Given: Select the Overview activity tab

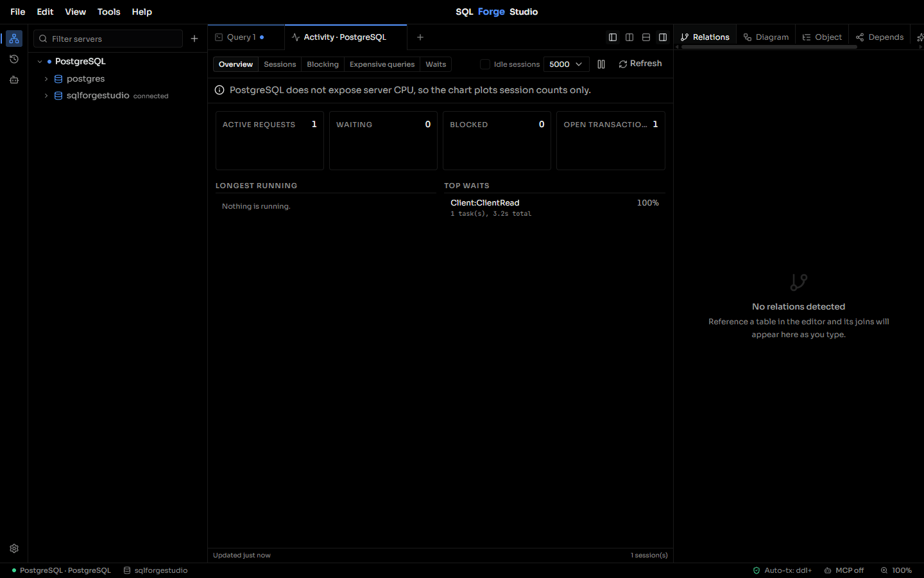Looking at the screenshot, I should pos(235,64).
